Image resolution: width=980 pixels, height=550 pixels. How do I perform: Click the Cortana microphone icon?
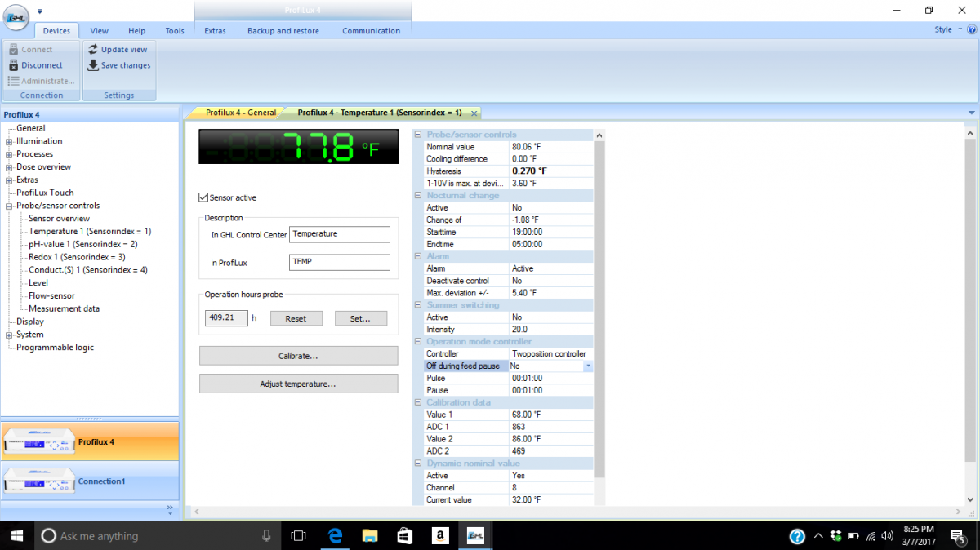click(x=266, y=536)
